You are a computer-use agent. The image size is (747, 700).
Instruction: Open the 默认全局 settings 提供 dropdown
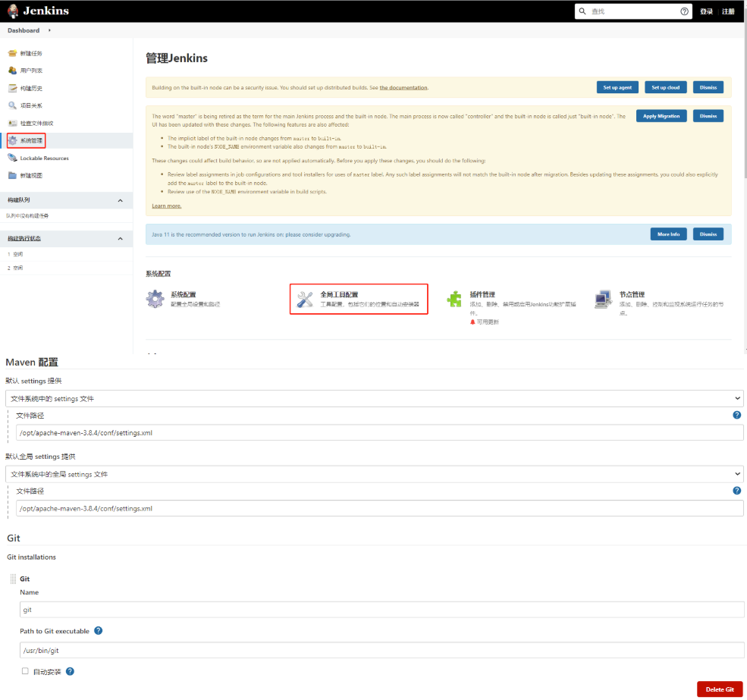pyautogui.click(x=375, y=474)
